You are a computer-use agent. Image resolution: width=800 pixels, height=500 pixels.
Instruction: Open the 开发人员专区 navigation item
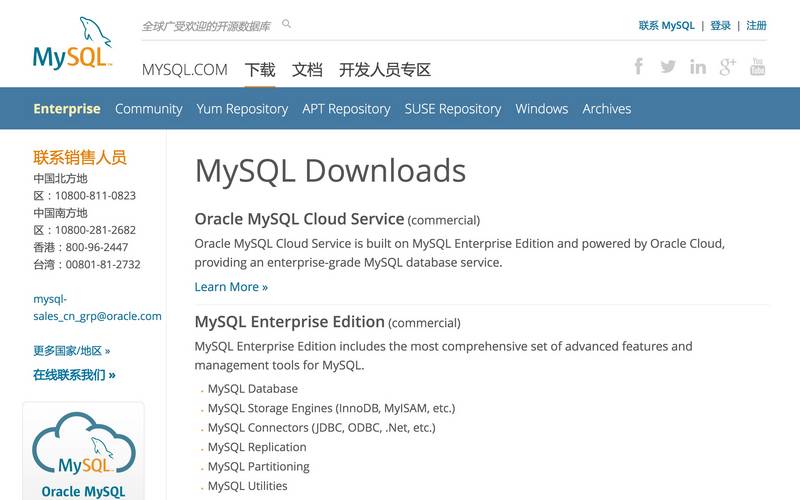tap(385, 69)
